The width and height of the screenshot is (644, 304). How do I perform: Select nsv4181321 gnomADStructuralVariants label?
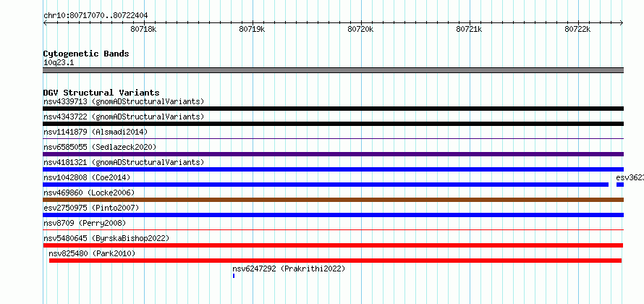click(x=124, y=162)
